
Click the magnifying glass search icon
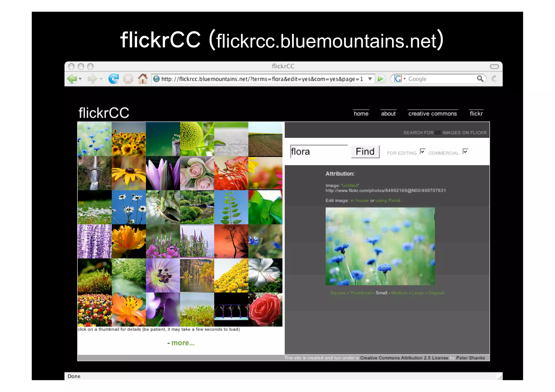(x=480, y=79)
